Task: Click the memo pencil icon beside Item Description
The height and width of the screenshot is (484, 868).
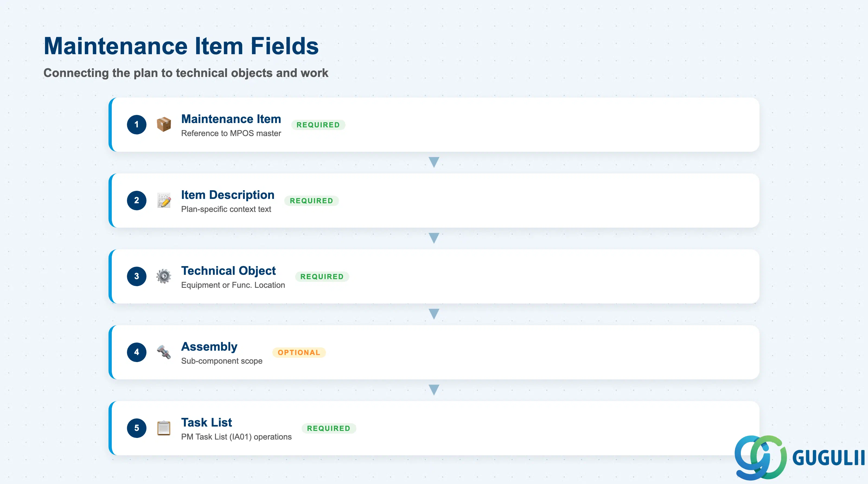Action: coord(164,200)
